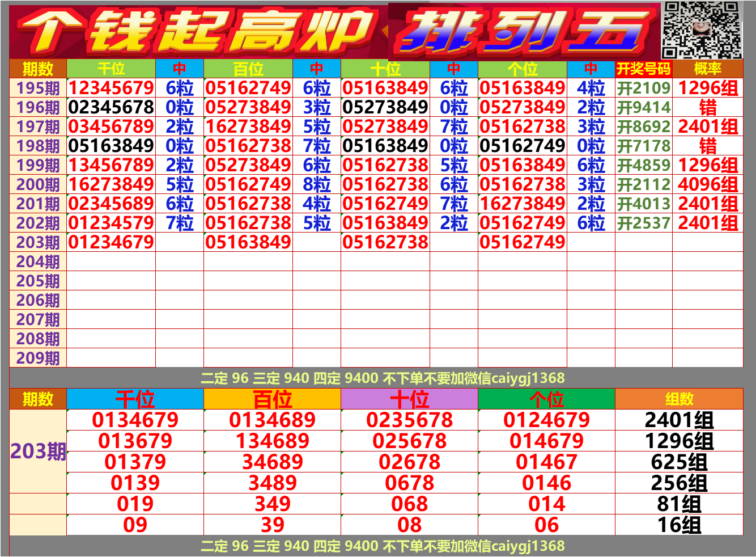The width and height of the screenshot is (756, 557).
Task: Click the purple 十位 header in bottom table
Action: (x=408, y=398)
